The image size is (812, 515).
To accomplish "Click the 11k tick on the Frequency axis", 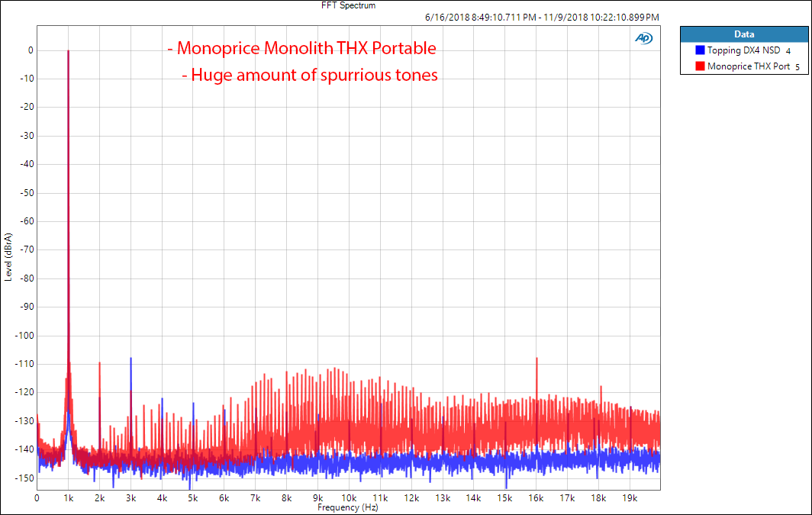I will [380, 498].
